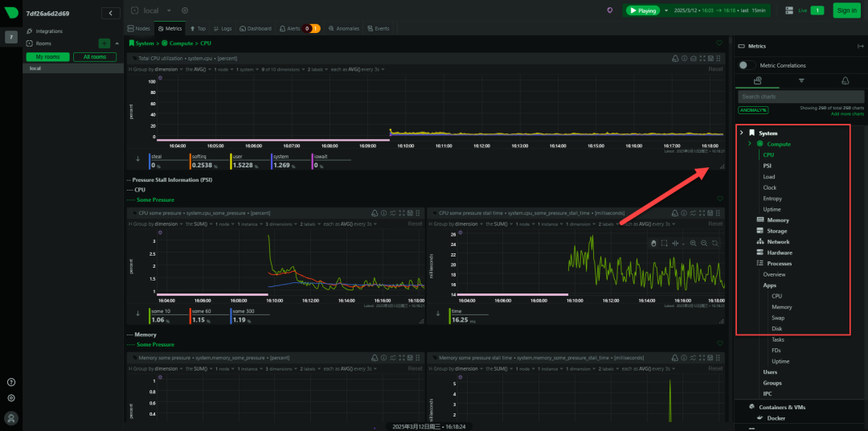The height and width of the screenshot is (431, 868).
Task: Toggle the Playing playback button
Action: point(643,10)
